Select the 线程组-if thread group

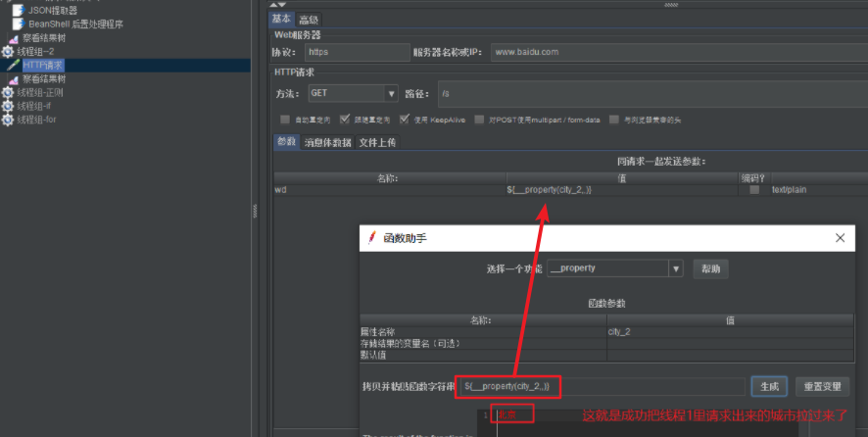(33, 106)
